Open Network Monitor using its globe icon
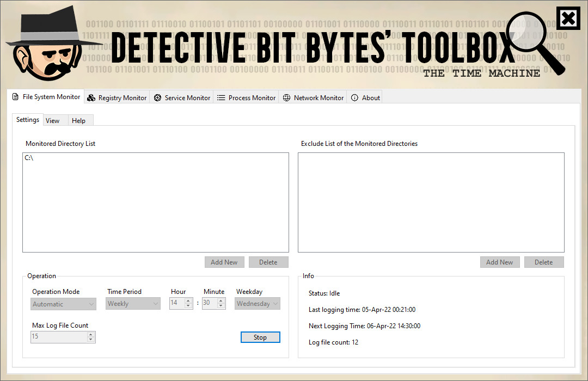Screen dimensions: 588x381 [286, 97]
